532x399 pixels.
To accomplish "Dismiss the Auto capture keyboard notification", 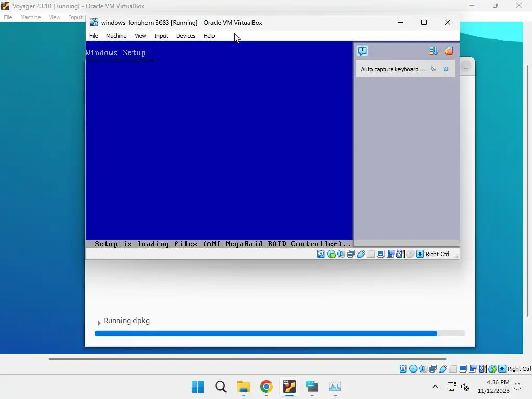I will tap(446, 69).
